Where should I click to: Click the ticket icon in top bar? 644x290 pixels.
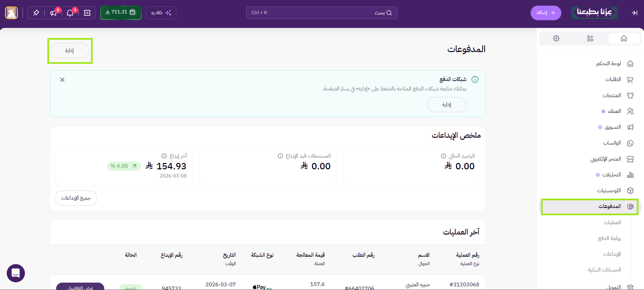(87, 13)
